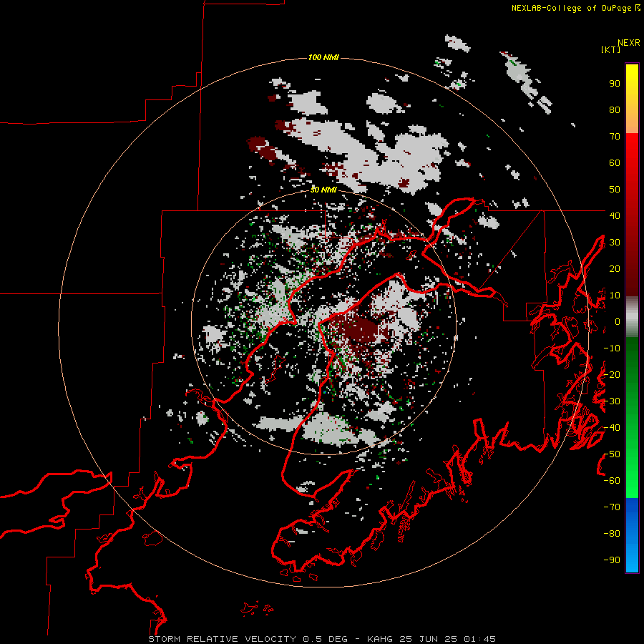Click the STORM RELATIVE VELOCITY product title

click(x=222, y=639)
